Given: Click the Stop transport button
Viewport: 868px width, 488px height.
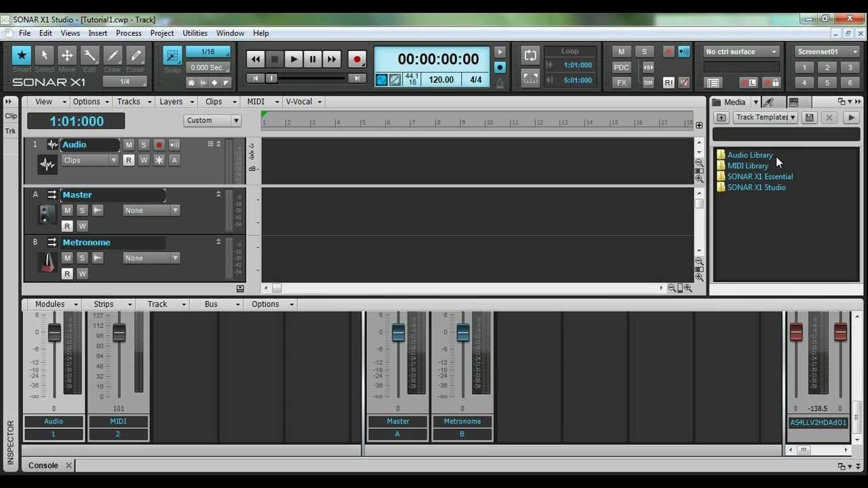Looking at the screenshot, I should [275, 60].
